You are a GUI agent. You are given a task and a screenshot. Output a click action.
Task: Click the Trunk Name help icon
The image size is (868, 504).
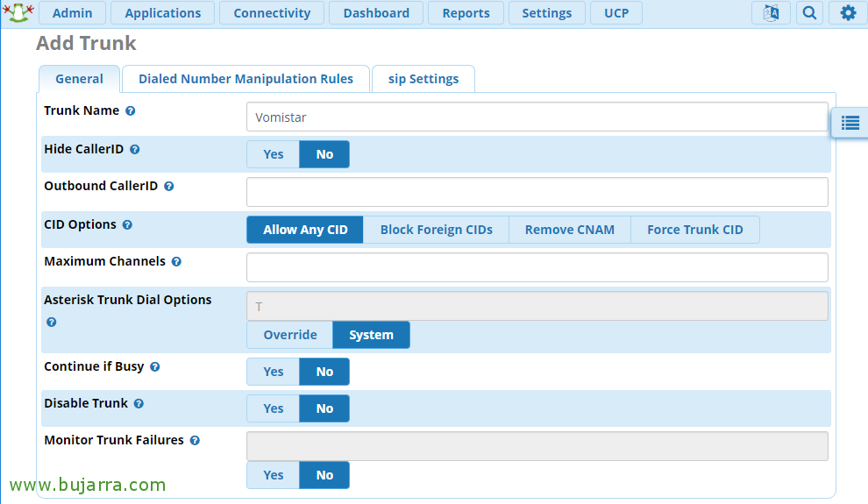(130, 110)
